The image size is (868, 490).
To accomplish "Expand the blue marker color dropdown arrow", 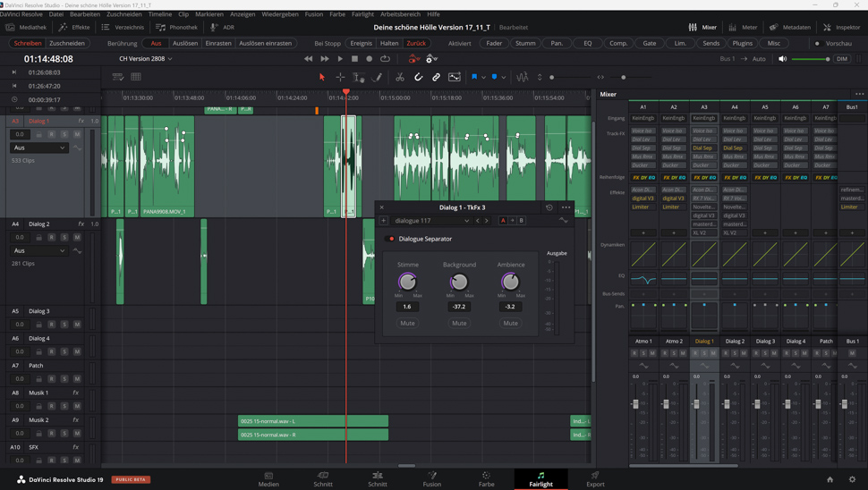I will click(503, 78).
